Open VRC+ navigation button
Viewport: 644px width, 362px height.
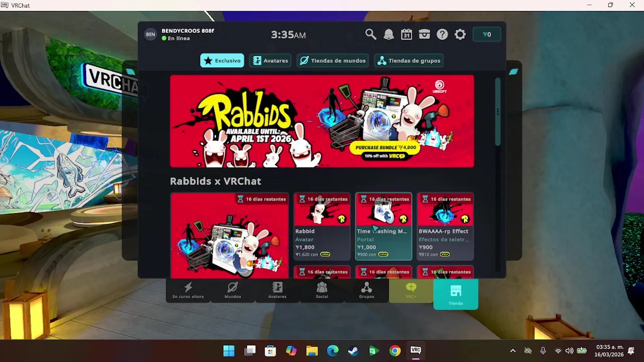click(411, 291)
